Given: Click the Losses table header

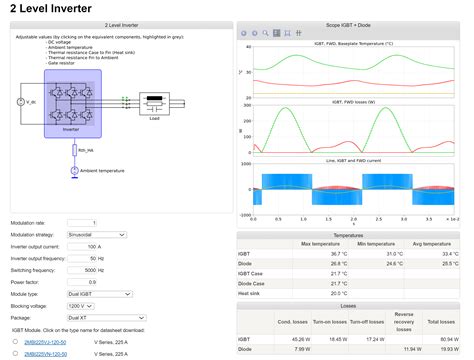Looking at the screenshot, I should tap(348, 306).
